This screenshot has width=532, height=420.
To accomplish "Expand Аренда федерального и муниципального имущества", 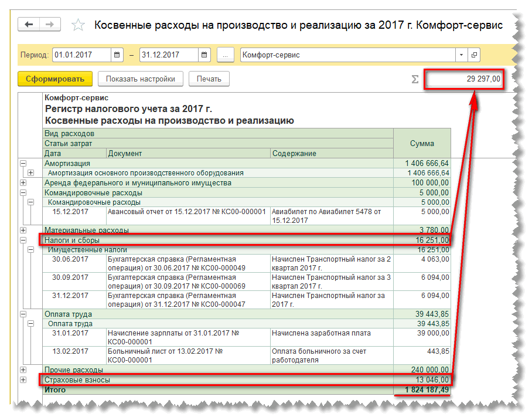I will [x=23, y=183].
